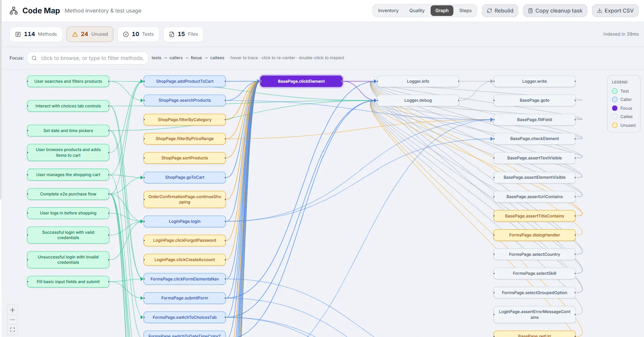This screenshot has width=644, height=337.
Task: Click OrderConfirmationPage.continueShopping node
Action: point(185,199)
